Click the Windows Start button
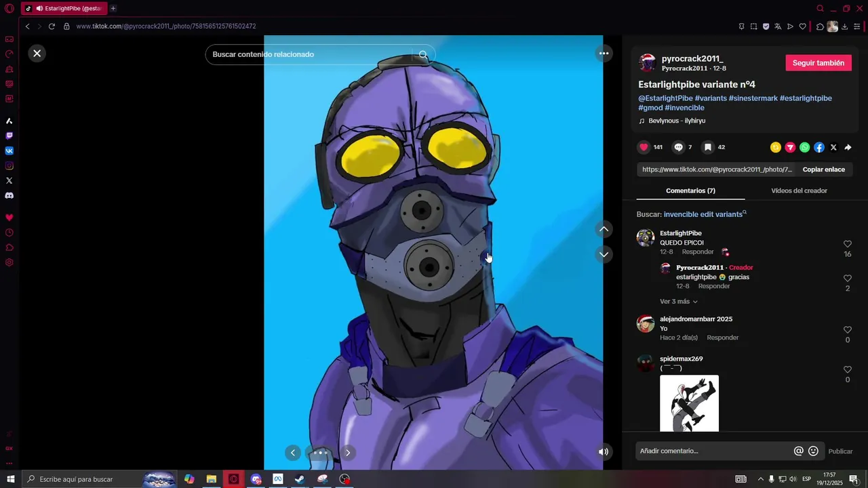Screen dimensions: 868x488 (x=10, y=479)
